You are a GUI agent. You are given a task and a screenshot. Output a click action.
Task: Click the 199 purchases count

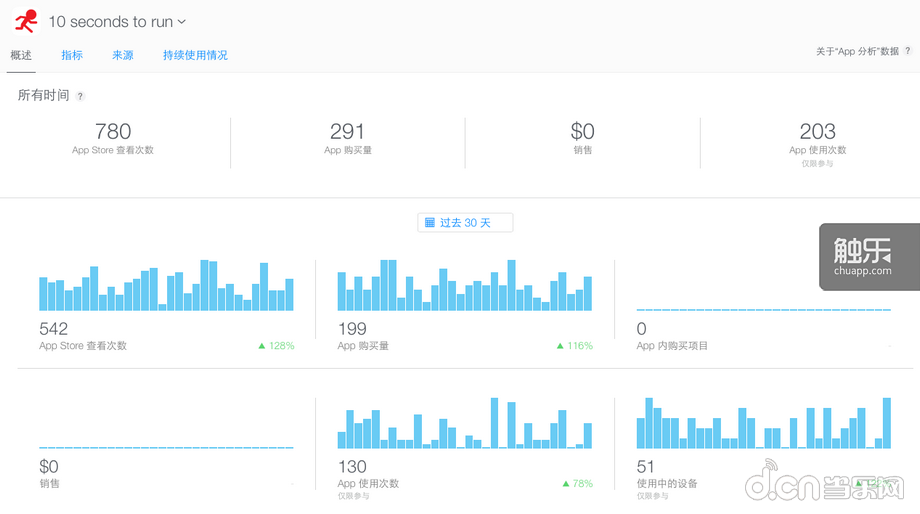pos(352,329)
